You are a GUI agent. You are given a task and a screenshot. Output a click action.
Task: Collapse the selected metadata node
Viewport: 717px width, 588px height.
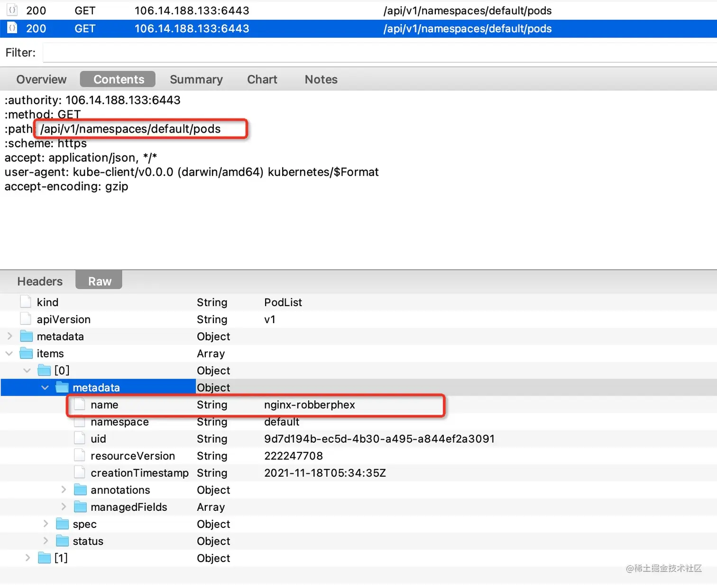(x=45, y=387)
